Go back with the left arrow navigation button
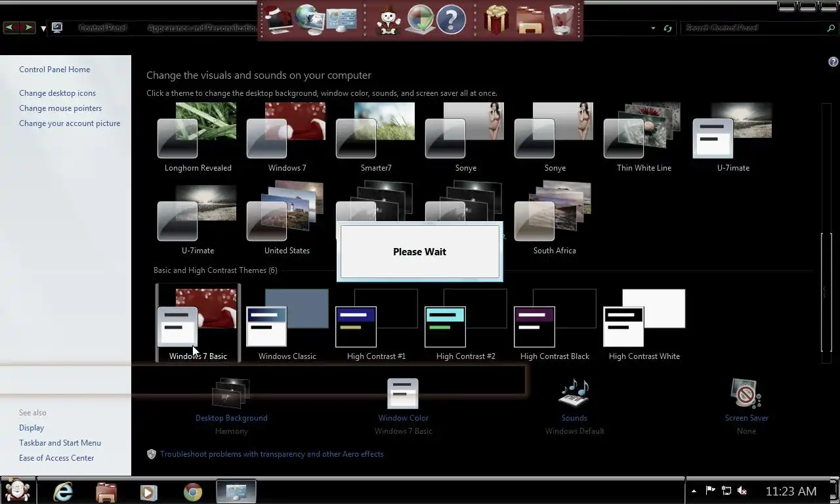Viewport: 840px width, 504px height. (11, 28)
